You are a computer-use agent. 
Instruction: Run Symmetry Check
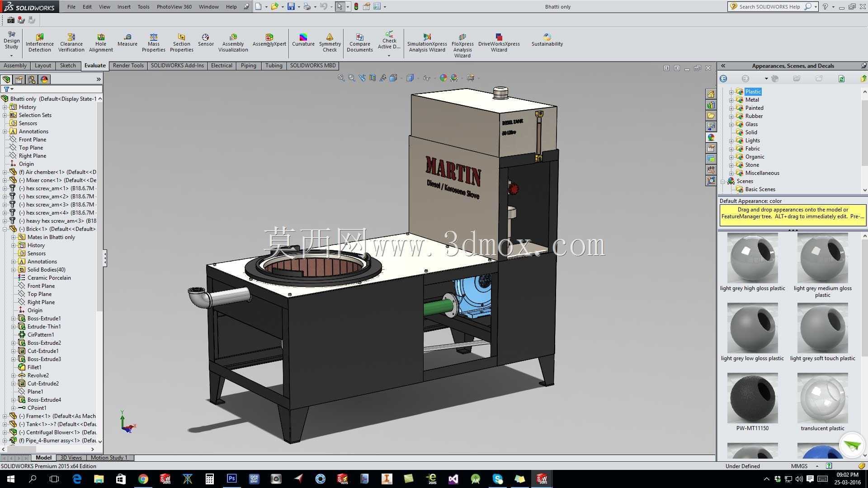pos(330,43)
